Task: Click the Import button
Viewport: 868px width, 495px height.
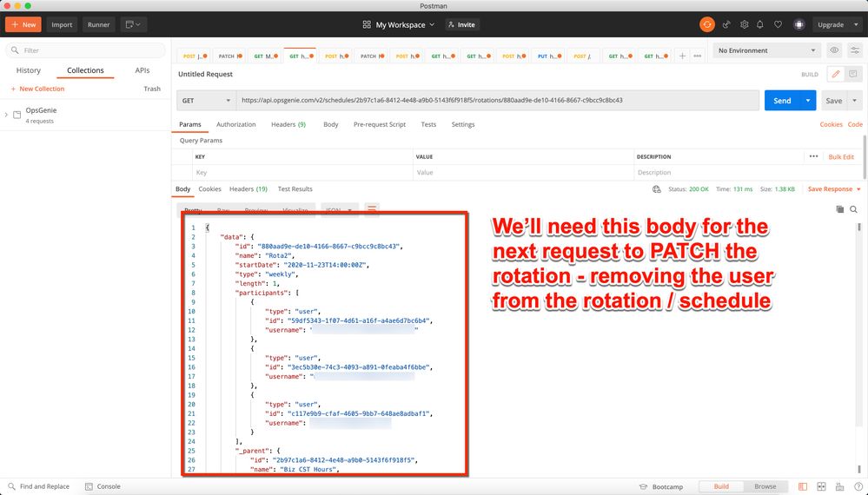Action: [x=62, y=24]
